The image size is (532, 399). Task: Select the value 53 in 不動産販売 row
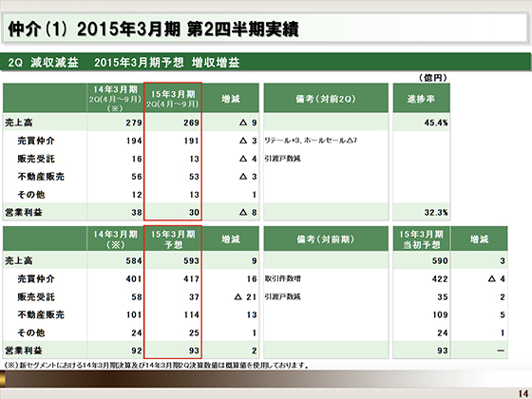click(194, 177)
